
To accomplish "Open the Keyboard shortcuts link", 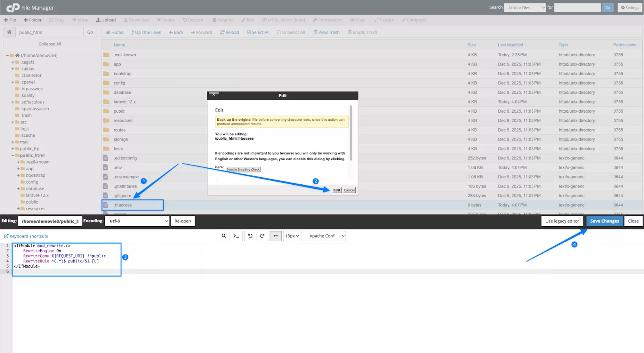I will tap(26, 236).
